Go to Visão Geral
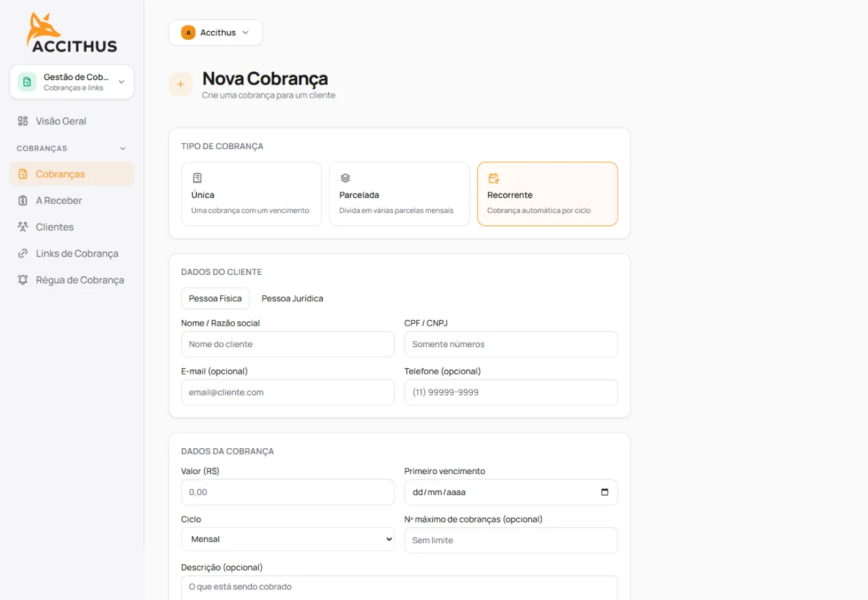Image resolution: width=868 pixels, height=600 pixels. [x=72, y=121]
